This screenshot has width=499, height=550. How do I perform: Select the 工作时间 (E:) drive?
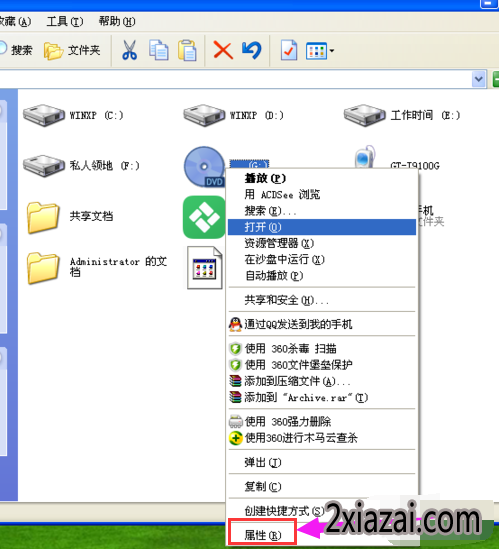(x=402, y=115)
